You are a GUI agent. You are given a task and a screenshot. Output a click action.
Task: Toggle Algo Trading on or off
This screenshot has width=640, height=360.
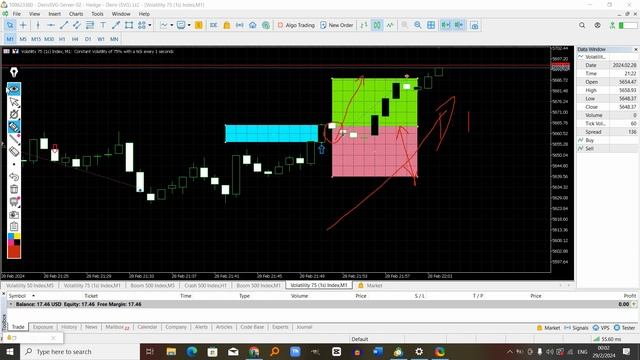(296, 25)
